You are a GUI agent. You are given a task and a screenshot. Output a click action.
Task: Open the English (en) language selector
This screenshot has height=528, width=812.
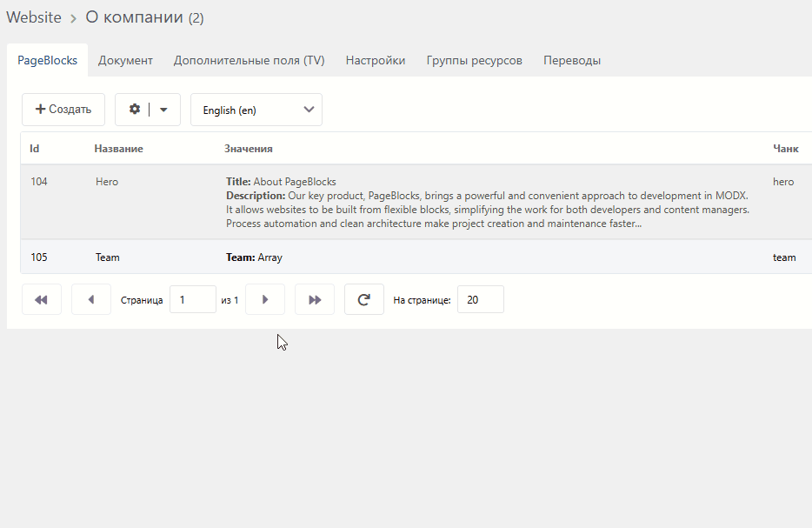tap(256, 110)
